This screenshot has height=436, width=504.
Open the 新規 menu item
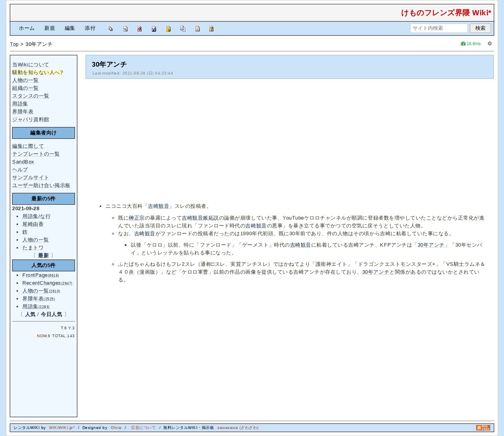pos(49,28)
